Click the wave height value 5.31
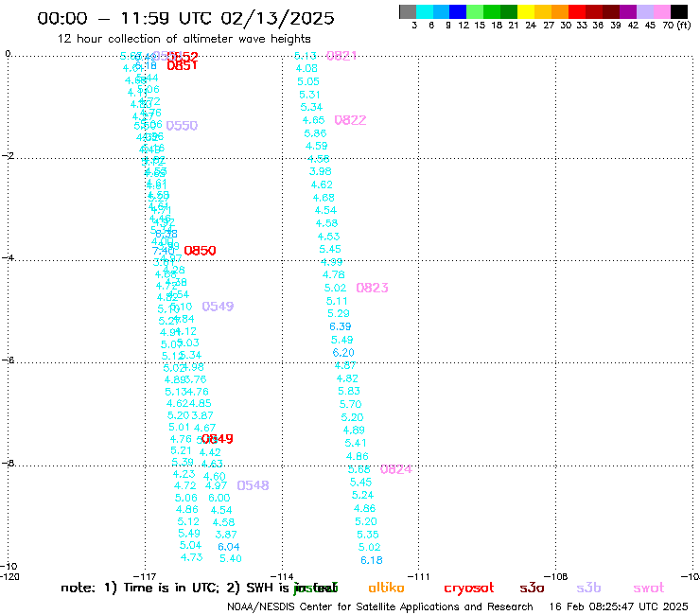 (x=310, y=95)
